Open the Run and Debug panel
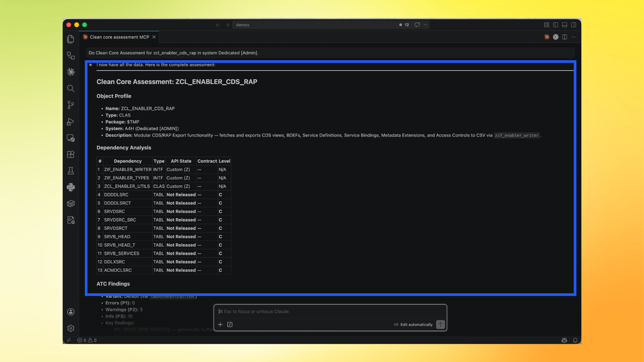The width and height of the screenshot is (644, 362). (x=70, y=122)
